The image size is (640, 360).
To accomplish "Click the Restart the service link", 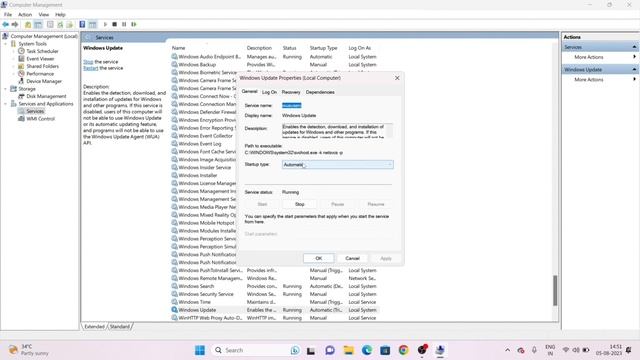I will tap(91, 68).
